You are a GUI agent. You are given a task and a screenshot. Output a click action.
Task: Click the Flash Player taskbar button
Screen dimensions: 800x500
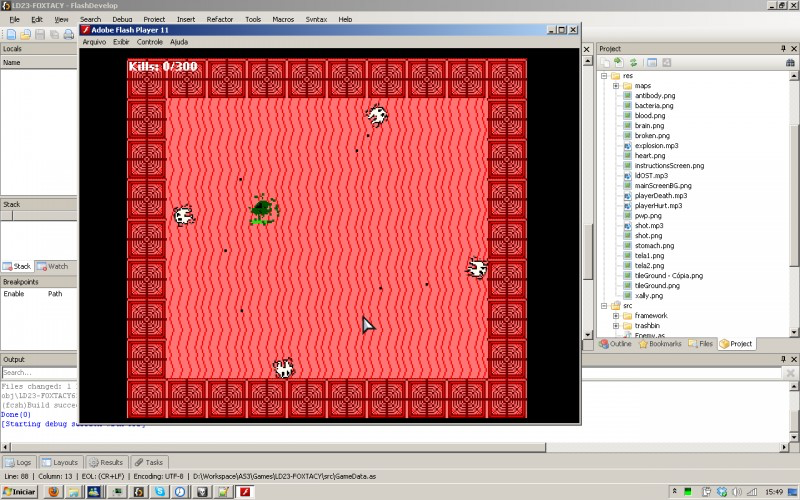(x=245, y=492)
